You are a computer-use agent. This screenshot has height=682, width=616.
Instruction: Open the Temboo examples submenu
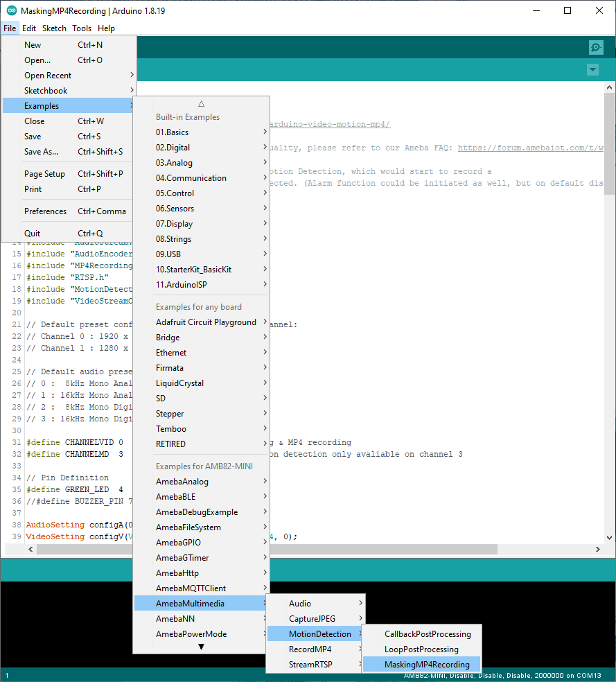pyautogui.click(x=201, y=428)
